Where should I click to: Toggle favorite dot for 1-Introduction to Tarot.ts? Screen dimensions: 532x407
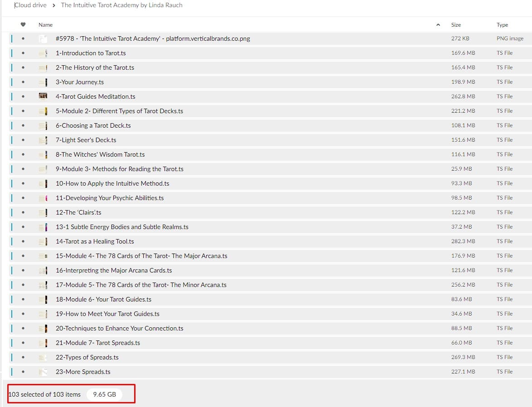coord(23,53)
